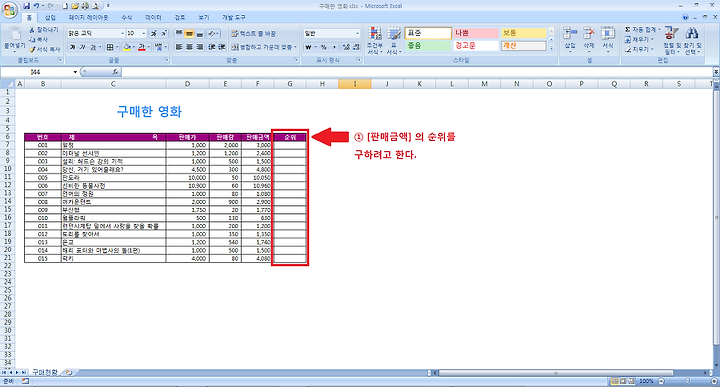Increase decimal places icon
The height and width of the screenshot is (387, 720).
346,47
